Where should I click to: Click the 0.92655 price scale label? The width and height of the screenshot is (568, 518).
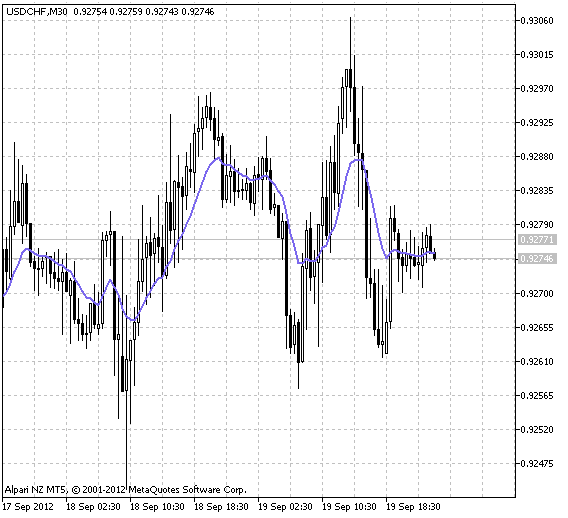[x=537, y=328]
